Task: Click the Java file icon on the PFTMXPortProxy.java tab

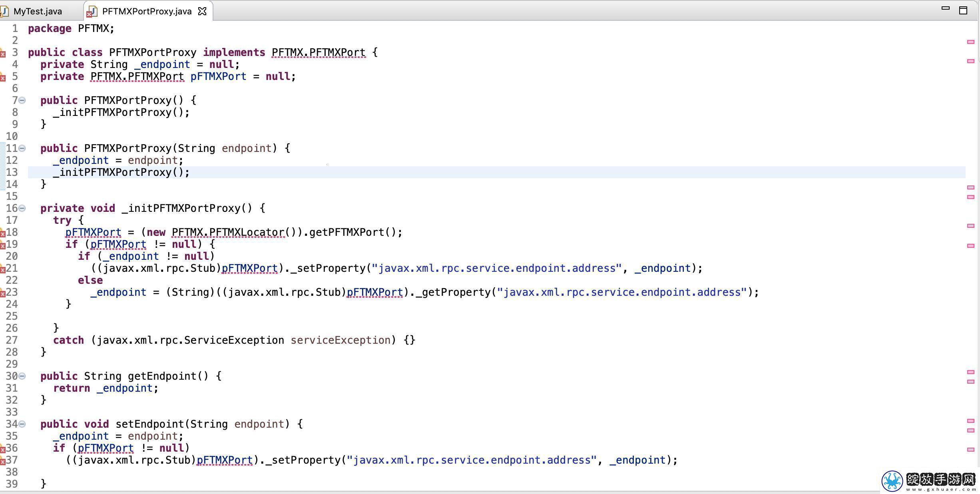Action: (92, 12)
